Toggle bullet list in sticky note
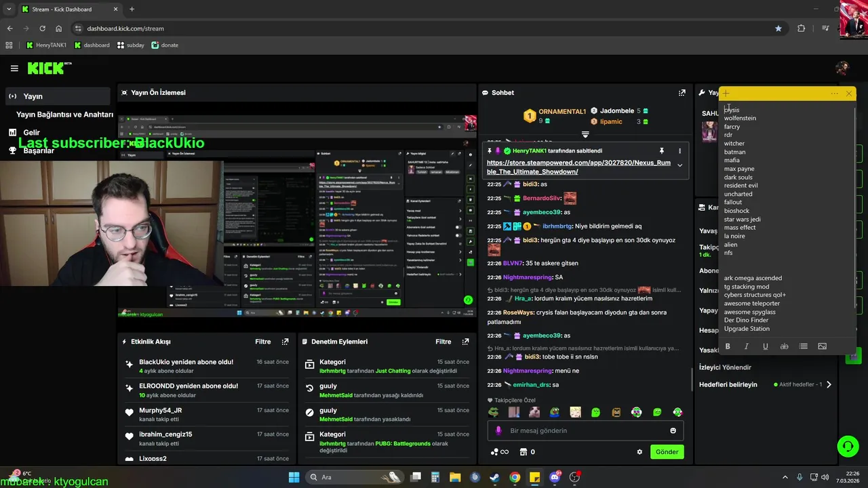 click(803, 346)
